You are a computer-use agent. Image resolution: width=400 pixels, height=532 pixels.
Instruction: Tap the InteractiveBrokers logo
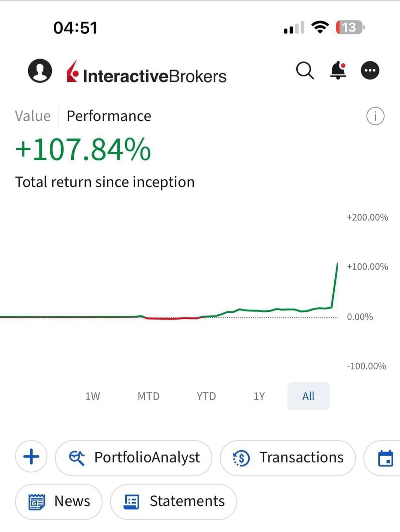[146, 72]
